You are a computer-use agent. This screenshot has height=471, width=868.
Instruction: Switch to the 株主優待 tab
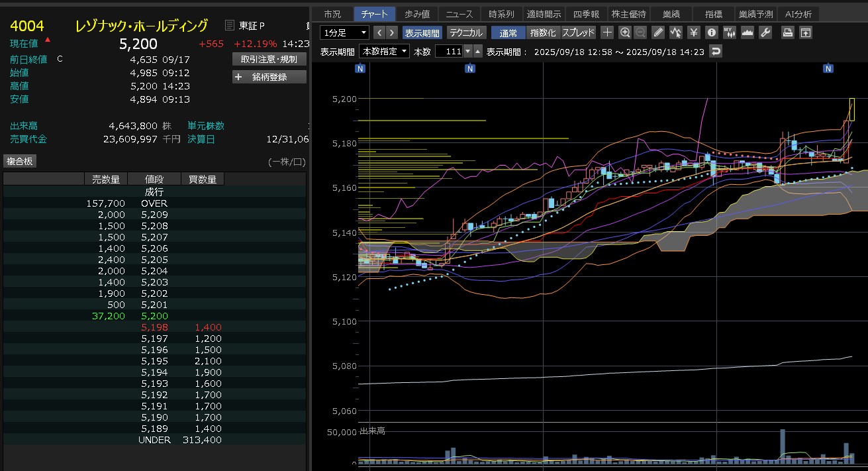[628, 13]
